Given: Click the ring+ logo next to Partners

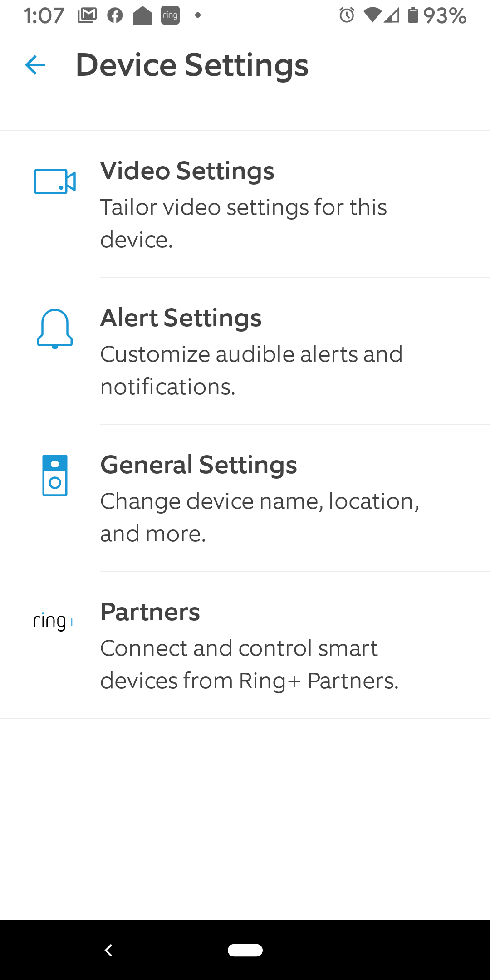Looking at the screenshot, I should [54, 622].
